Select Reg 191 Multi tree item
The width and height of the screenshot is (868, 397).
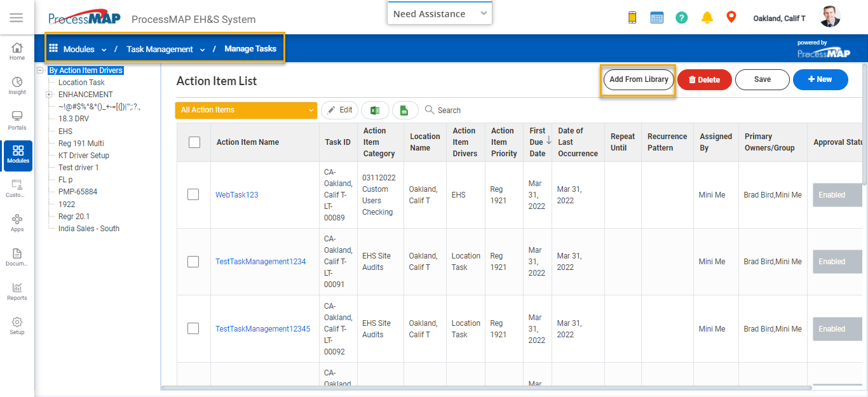81,143
